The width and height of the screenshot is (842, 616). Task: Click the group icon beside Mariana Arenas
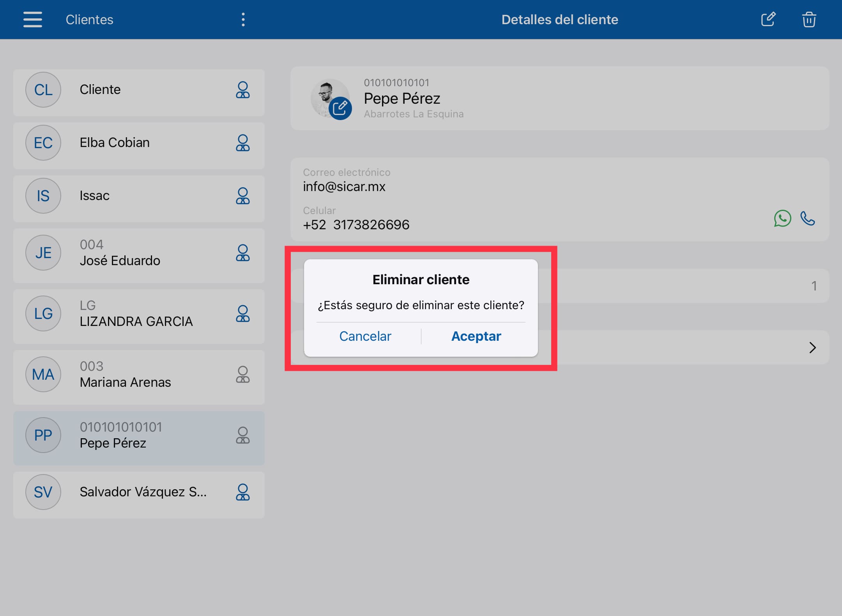click(x=242, y=374)
